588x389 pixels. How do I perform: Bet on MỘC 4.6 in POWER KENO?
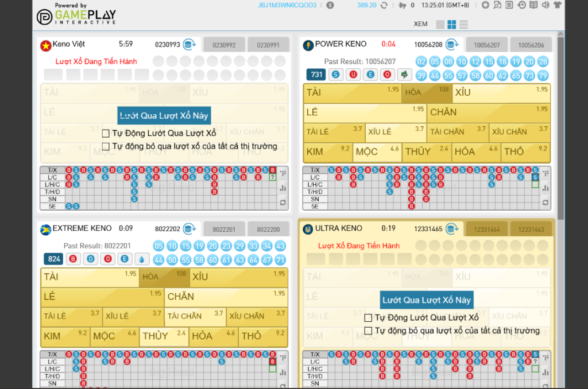[x=377, y=153]
